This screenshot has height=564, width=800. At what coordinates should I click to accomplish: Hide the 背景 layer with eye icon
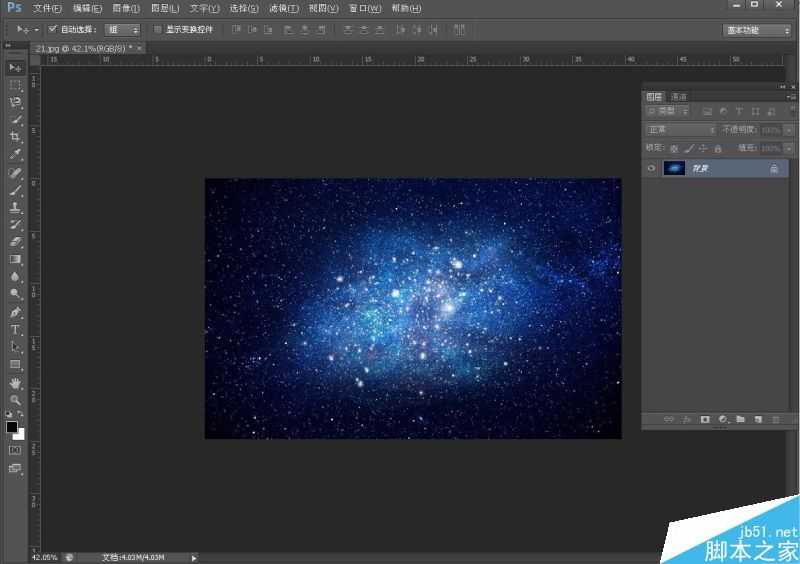tap(651, 169)
